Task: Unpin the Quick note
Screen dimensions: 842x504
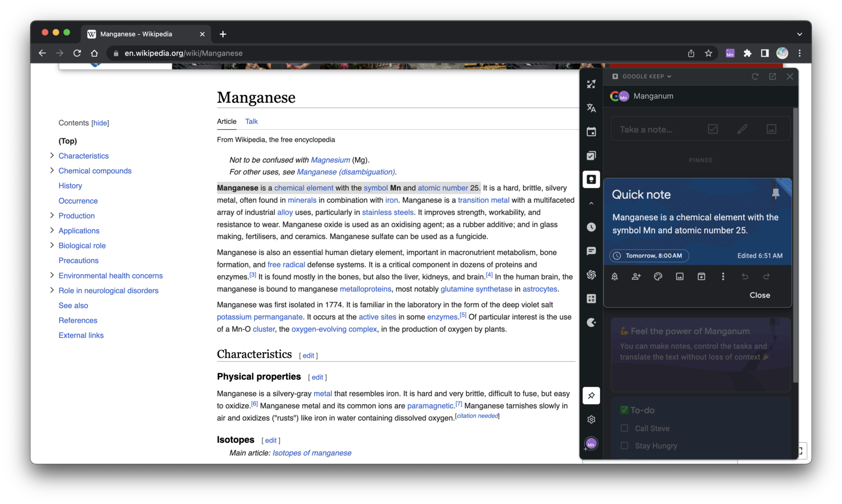Action: click(776, 194)
